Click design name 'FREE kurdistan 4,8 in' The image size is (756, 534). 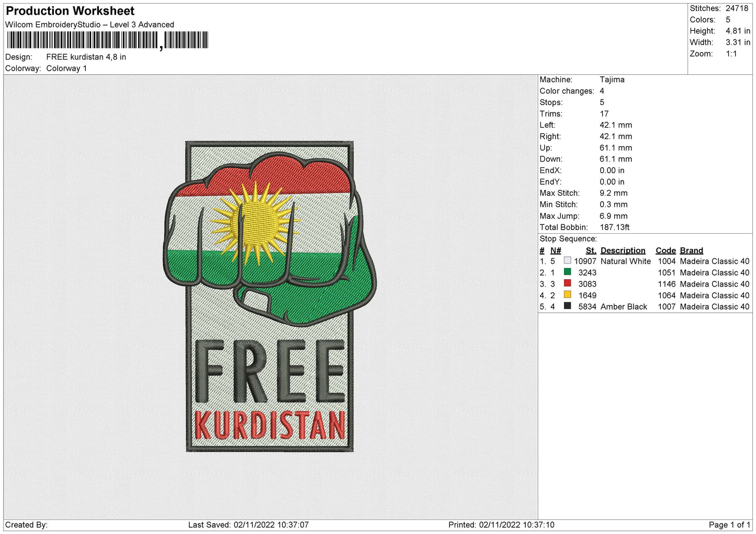(x=86, y=57)
